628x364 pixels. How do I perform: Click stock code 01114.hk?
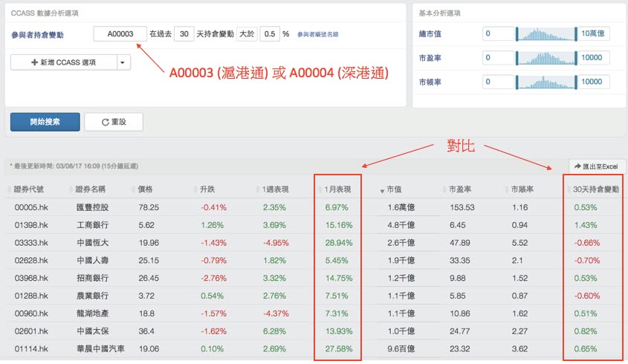31,349
